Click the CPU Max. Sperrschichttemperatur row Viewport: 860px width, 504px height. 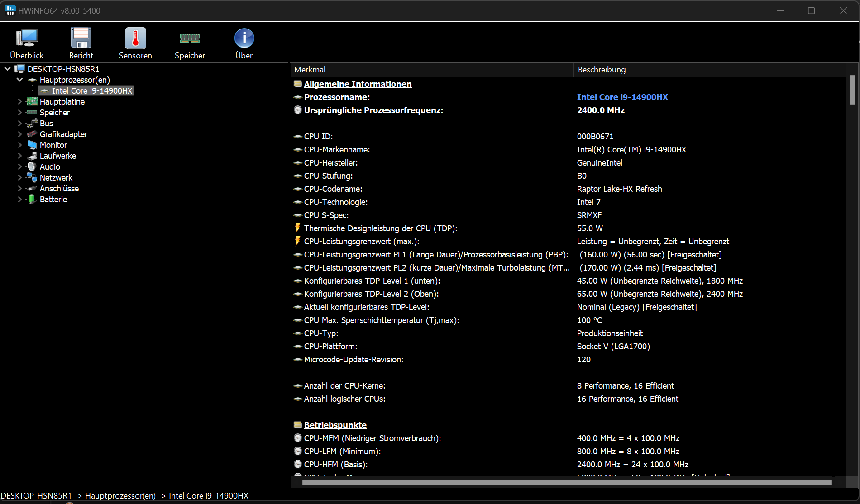click(568, 320)
